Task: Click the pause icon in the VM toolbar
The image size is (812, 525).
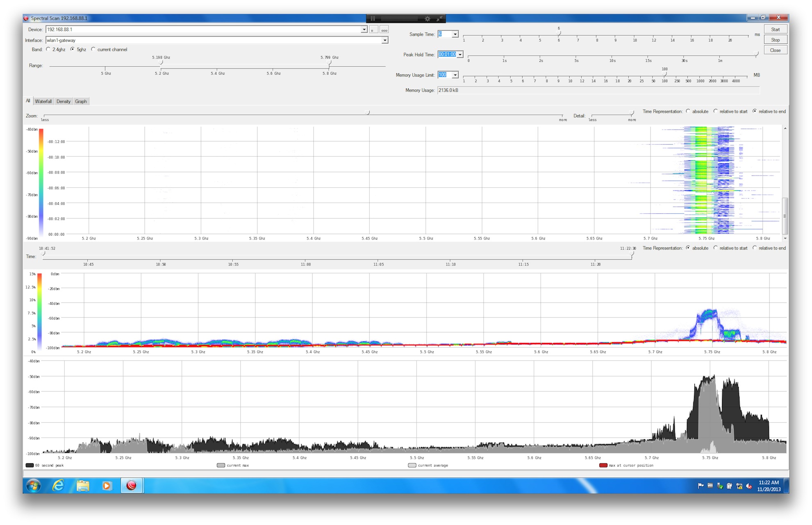Action: pos(373,18)
